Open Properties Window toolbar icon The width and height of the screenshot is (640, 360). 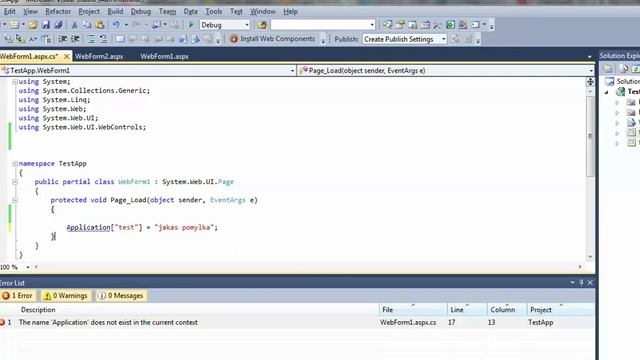(x=400, y=25)
